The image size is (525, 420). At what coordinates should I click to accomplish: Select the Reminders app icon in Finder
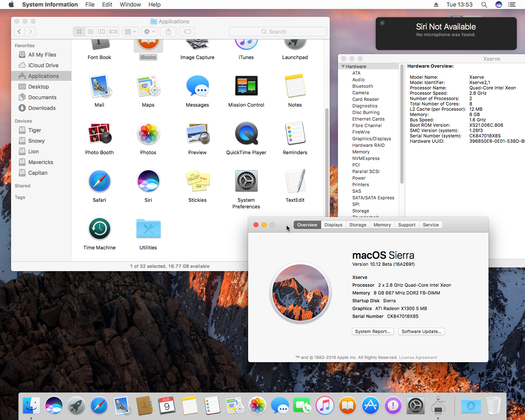coord(295,134)
